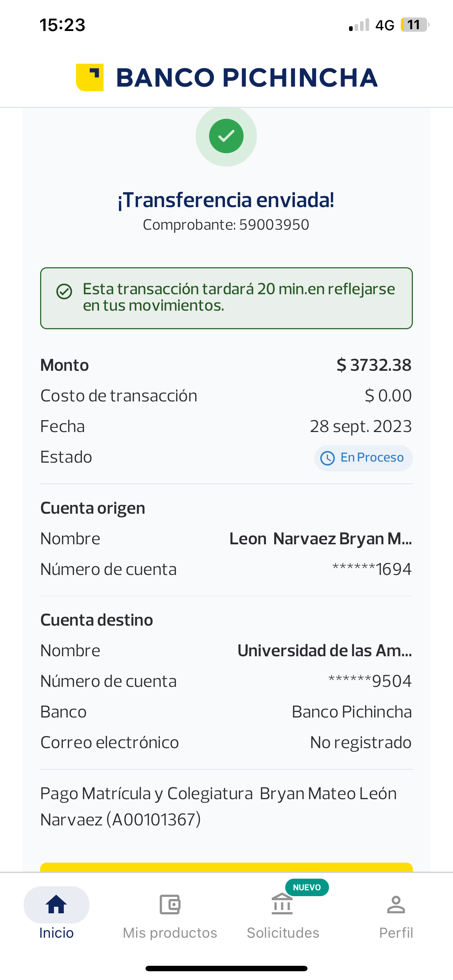The width and height of the screenshot is (453, 980).
Task: Switch to the Mis productos tab
Action: point(170,932)
